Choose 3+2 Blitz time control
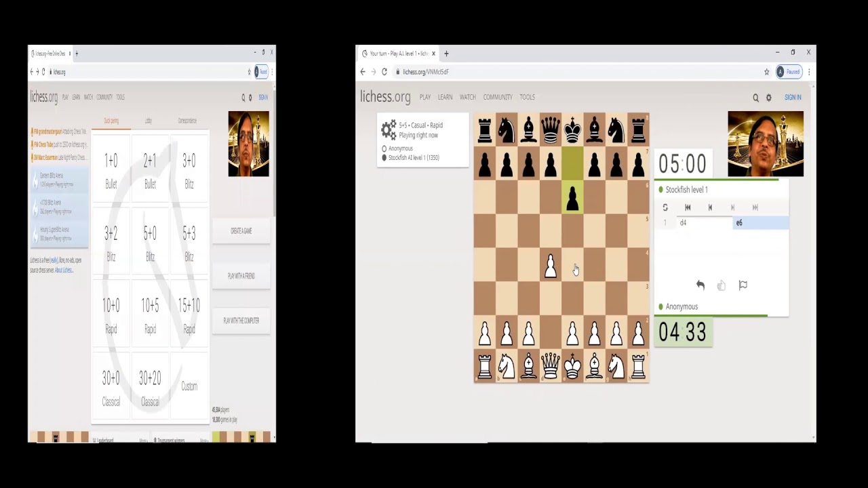868x488 pixels. tap(111, 243)
